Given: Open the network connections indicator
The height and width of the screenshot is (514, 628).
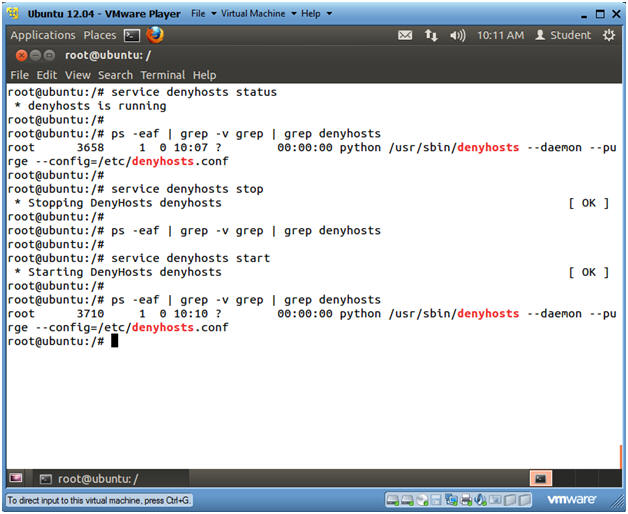Looking at the screenshot, I should [x=431, y=35].
